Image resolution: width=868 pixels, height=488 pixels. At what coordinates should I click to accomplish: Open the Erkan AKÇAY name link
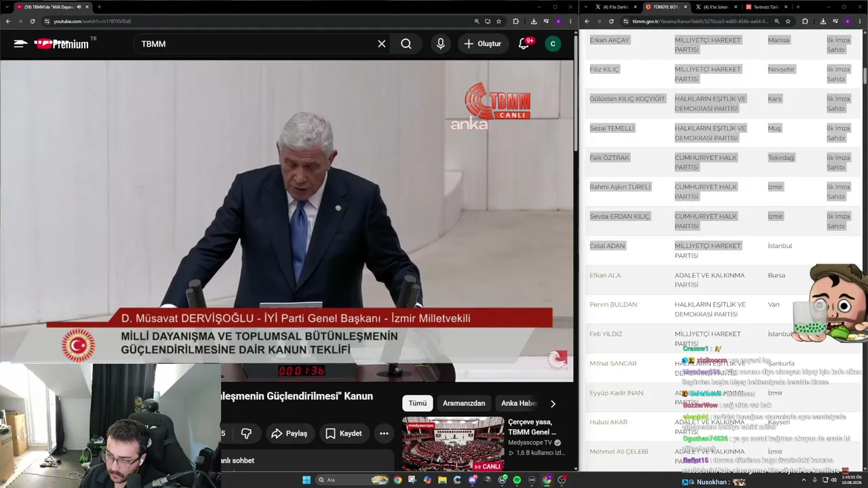point(610,40)
